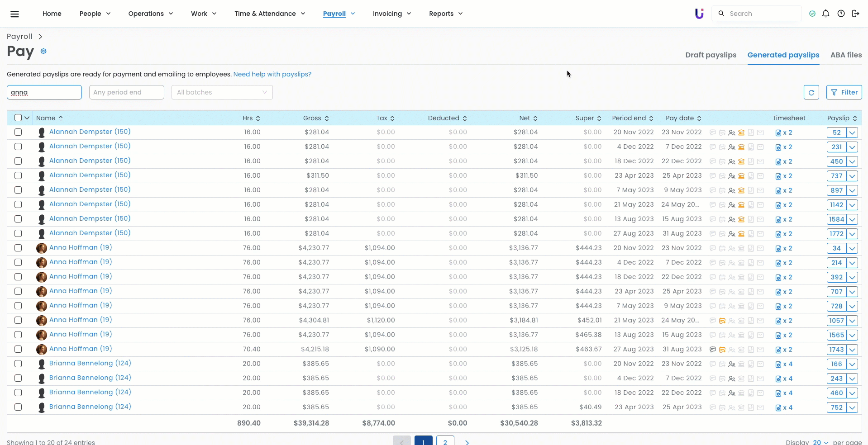Open the notifications bell
868x445 pixels.
pos(826,14)
